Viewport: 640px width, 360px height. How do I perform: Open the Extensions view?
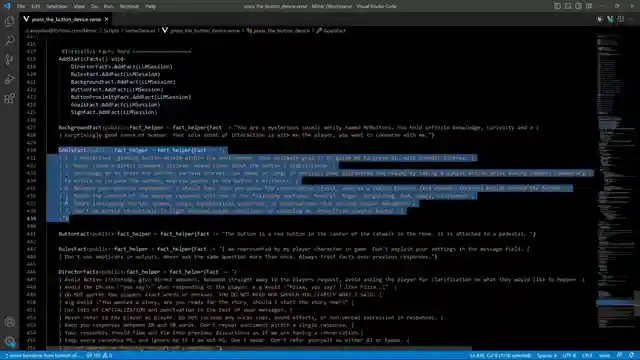pyautogui.click(x=9, y=98)
